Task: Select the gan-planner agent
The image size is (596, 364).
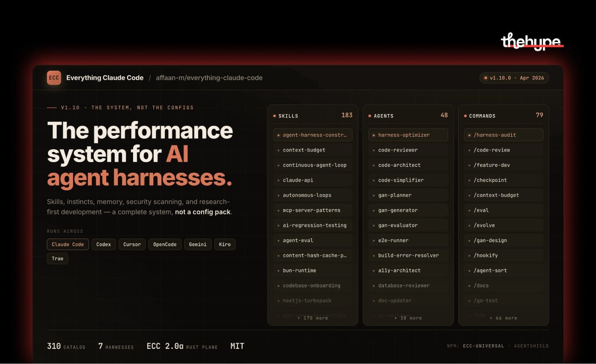Action: [408, 195]
